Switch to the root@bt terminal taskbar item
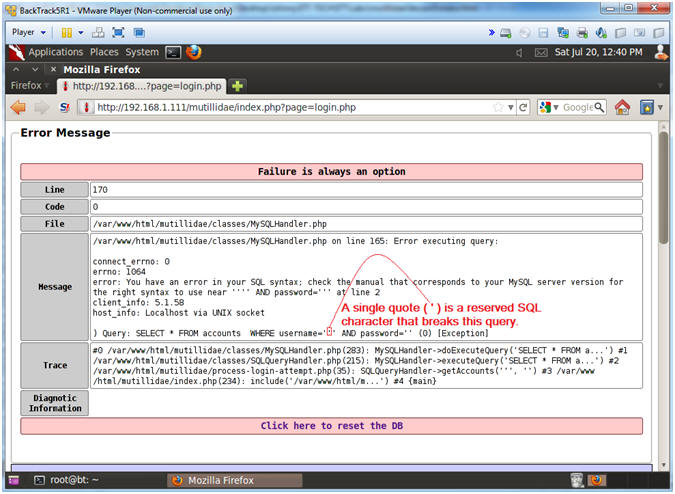The height and width of the screenshot is (494, 675). (x=67, y=480)
